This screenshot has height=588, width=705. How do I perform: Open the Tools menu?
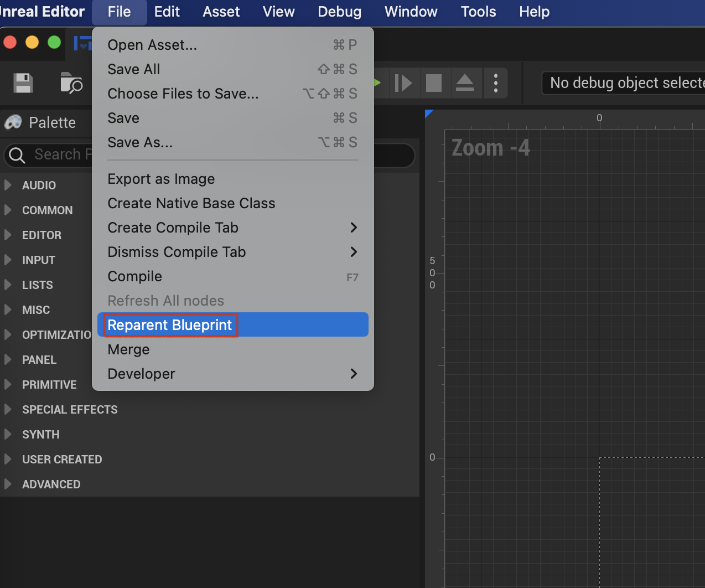click(x=479, y=12)
